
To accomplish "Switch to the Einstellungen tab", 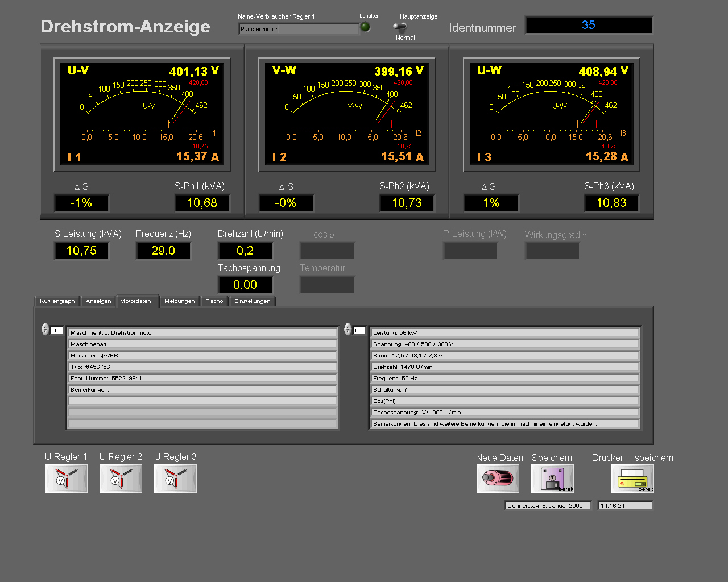I will tap(253, 301).
